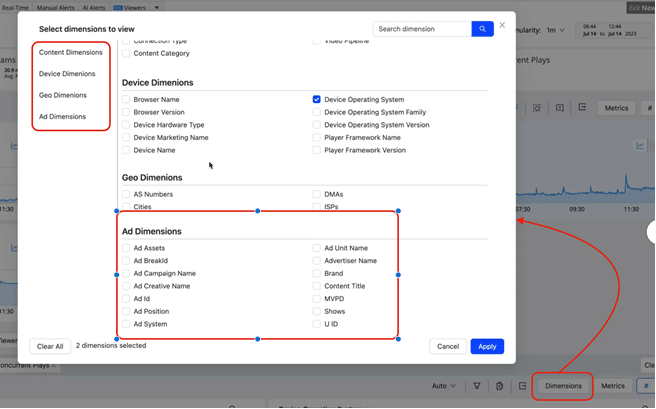Uncheck Device Operating System

click(317, 100)
